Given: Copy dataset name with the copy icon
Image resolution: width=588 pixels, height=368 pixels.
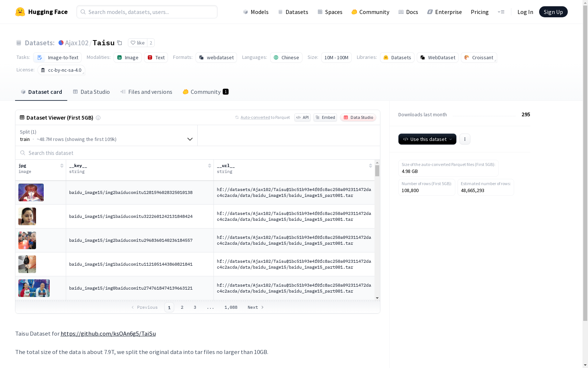Looking at the screenshot, I should click(x=119, y=43).
